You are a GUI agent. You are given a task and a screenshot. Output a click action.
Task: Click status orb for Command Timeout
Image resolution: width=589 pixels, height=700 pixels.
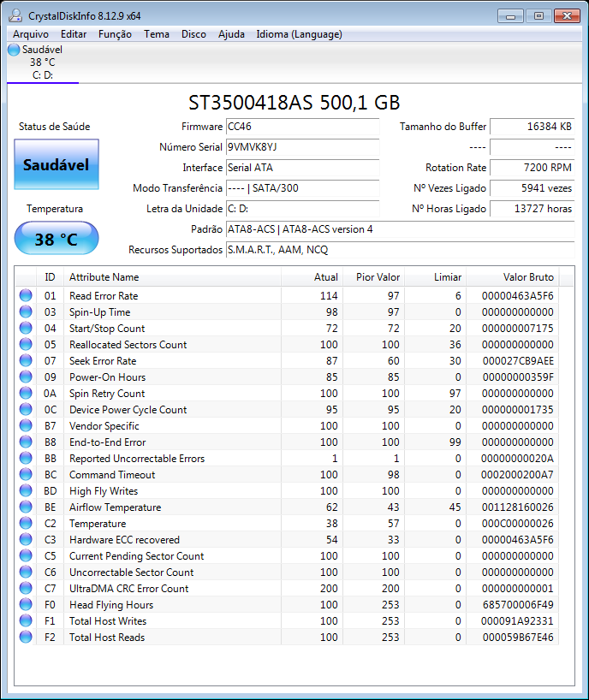(x=26, y=474)
